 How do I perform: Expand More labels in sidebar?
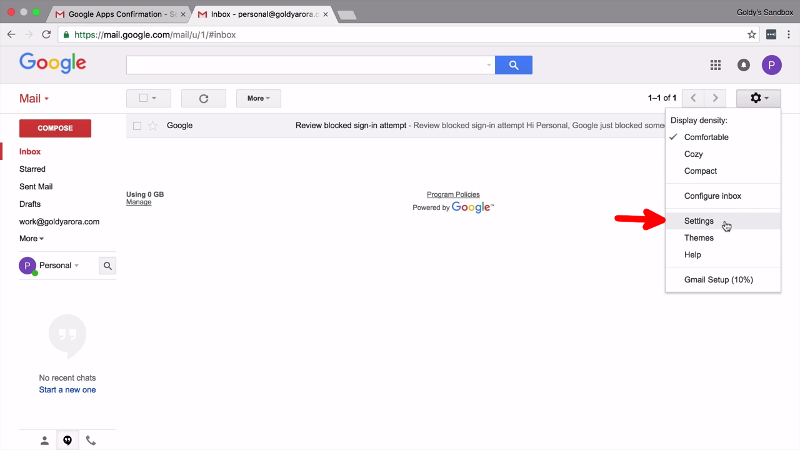point(32,238)
